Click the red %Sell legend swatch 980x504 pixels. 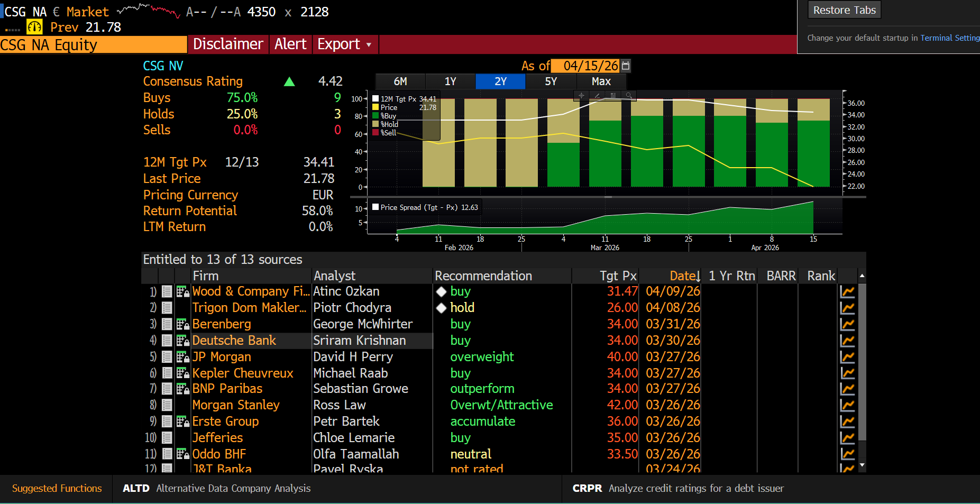point(375,133)
